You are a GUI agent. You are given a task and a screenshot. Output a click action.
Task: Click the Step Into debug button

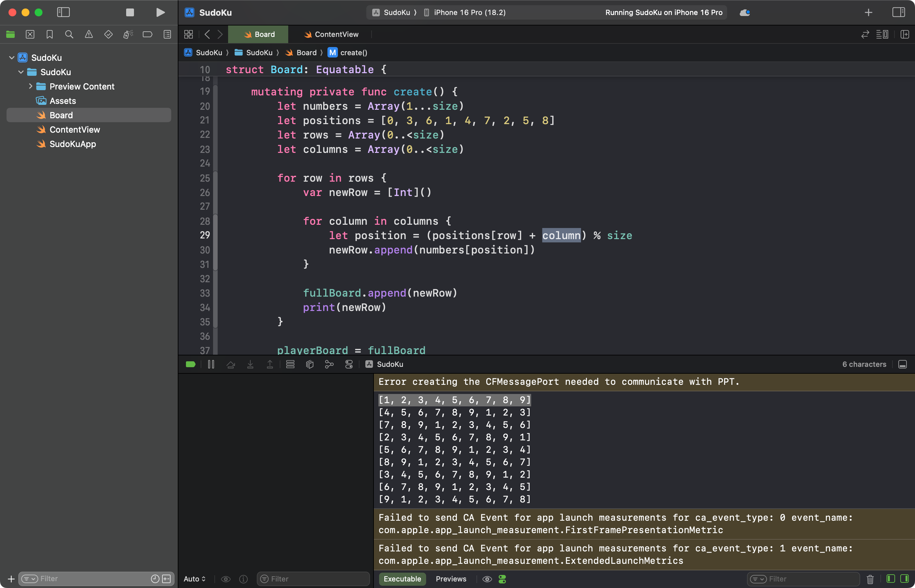click(250, 364)
